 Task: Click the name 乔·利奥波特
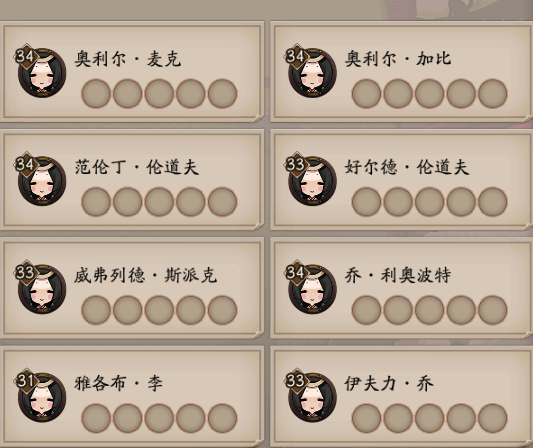tap(398, 275)
